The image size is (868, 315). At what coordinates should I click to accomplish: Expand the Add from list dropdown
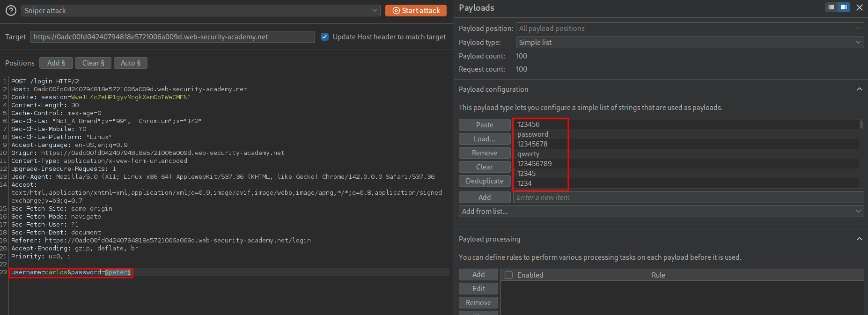(661, 211)
